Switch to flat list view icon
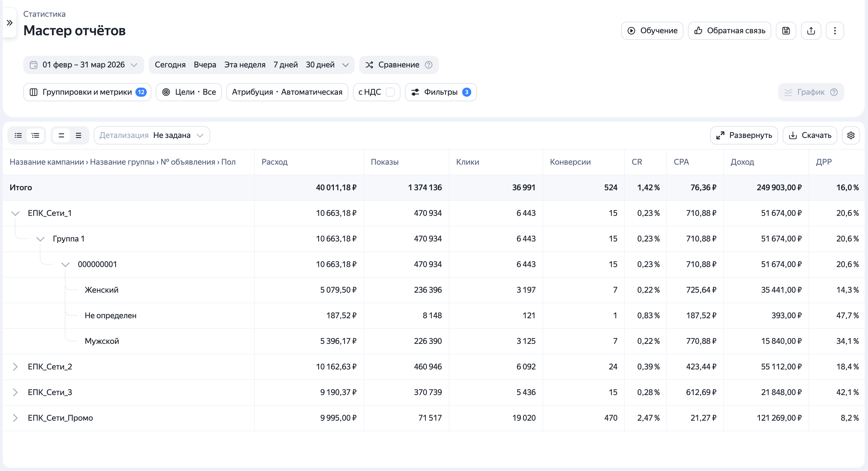The height and width of the screenshot is (471, 868). click(x=18, y=135)
